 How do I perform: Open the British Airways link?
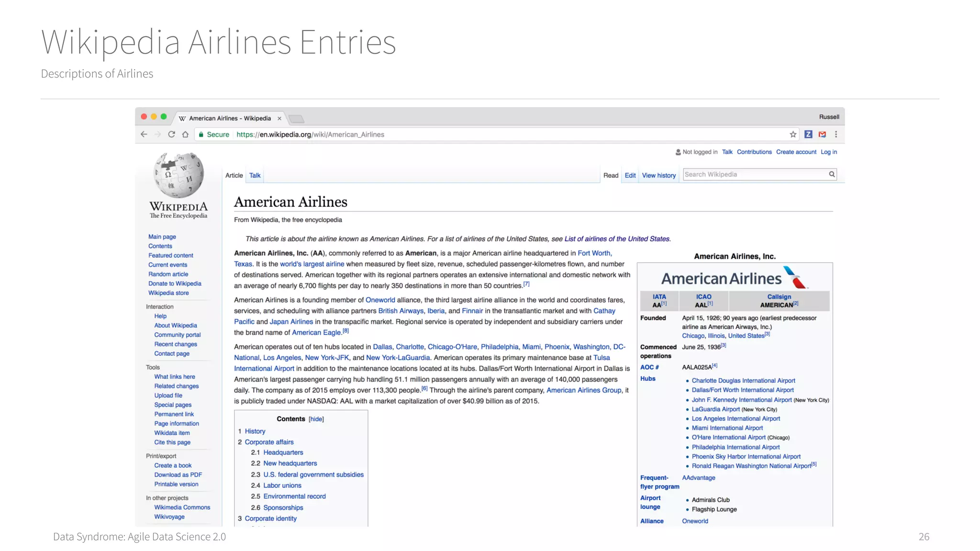click(x=401, y=311)
